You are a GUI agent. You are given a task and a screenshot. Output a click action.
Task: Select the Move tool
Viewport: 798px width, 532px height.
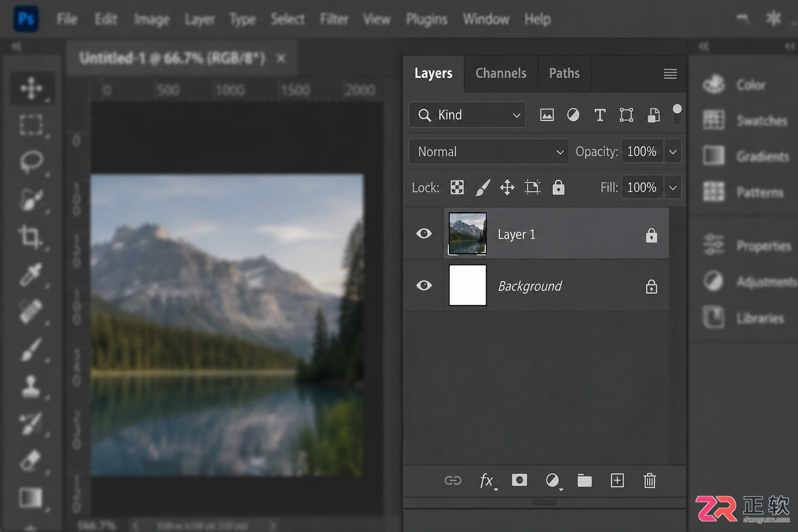click(x=32, y=88)
